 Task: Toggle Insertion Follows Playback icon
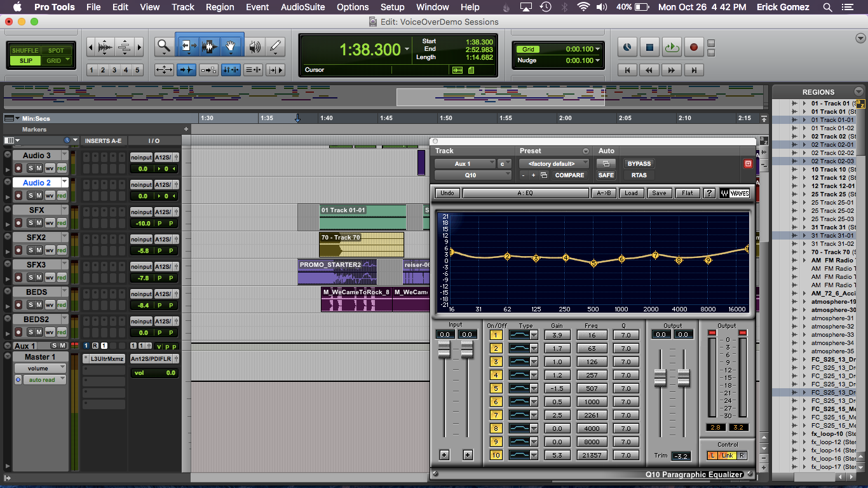275,70
